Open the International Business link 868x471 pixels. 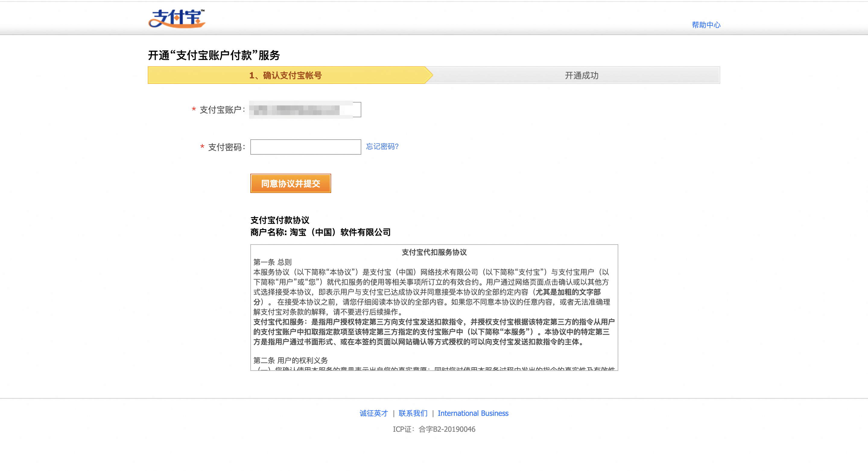[x=473, y=413]
